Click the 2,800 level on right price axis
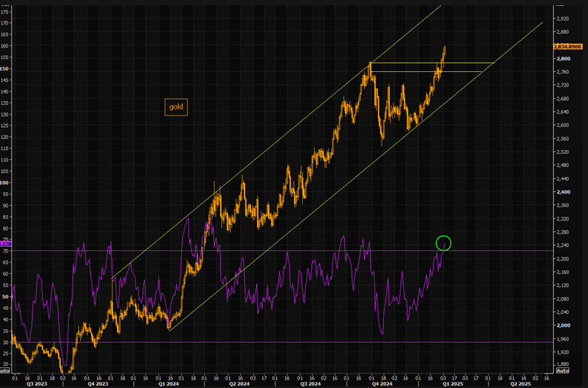Image resolution: width=588 pixels, height=388 pixels. pos(562,59)
